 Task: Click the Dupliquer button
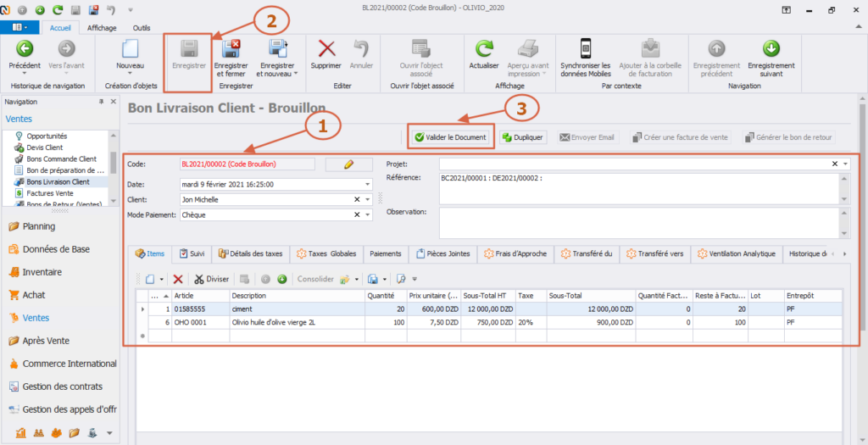tap(522, 137)
